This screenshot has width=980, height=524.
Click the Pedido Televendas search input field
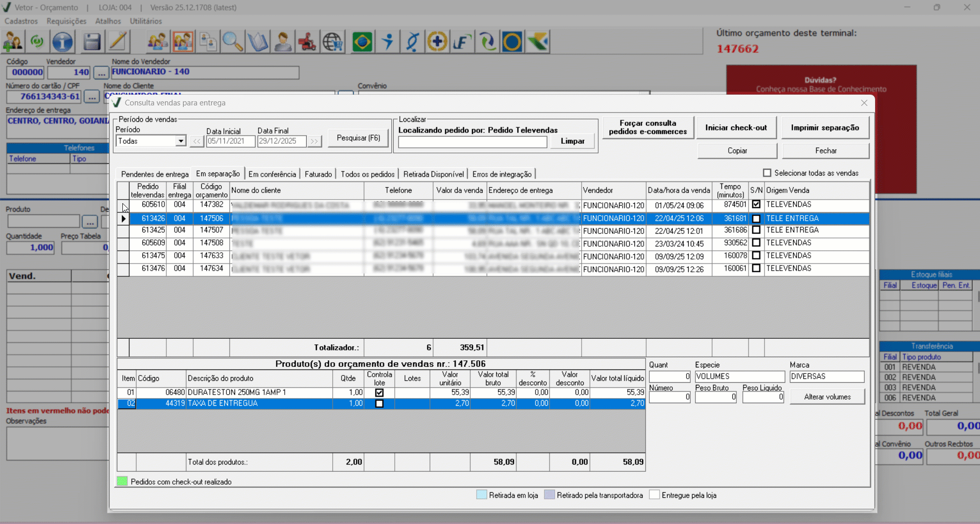click(x=472, y=142)
